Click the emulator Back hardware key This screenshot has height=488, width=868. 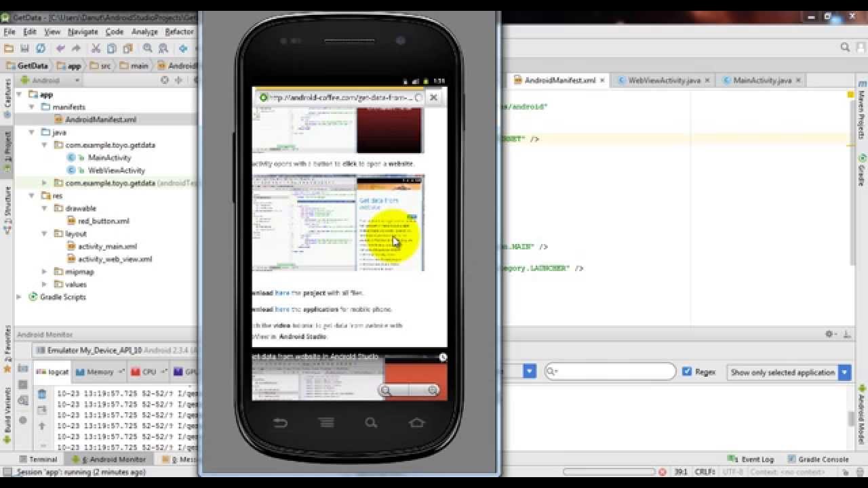[x=280, y=423]
